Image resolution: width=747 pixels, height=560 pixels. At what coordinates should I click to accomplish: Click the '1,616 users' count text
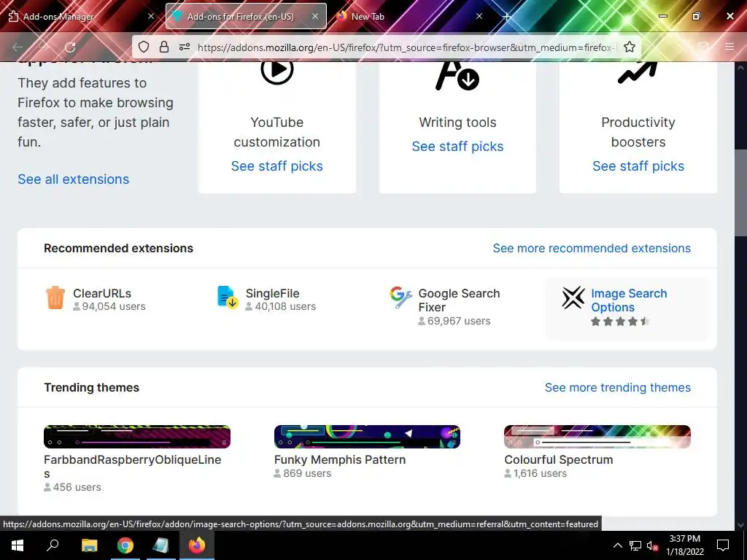click(540, 473)
